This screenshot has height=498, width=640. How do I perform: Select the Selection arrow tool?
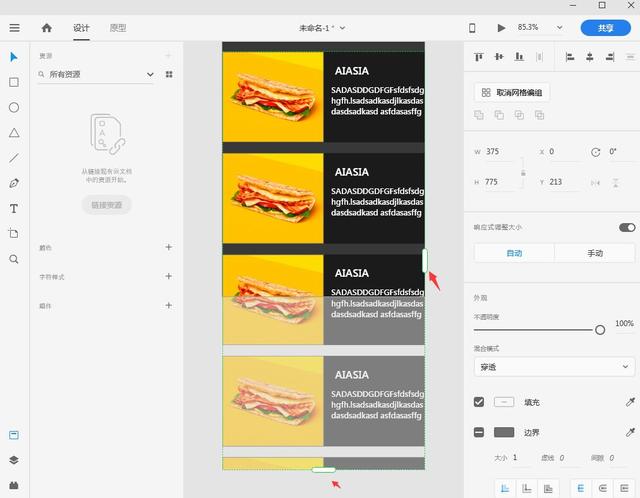[x=14, y=57]
